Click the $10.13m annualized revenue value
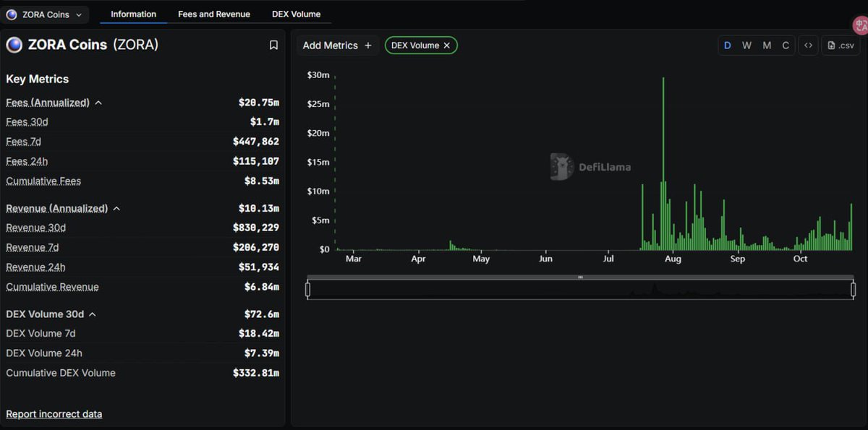Image resolution: width=868 pixels, height=430 pixels. point(259,208)
